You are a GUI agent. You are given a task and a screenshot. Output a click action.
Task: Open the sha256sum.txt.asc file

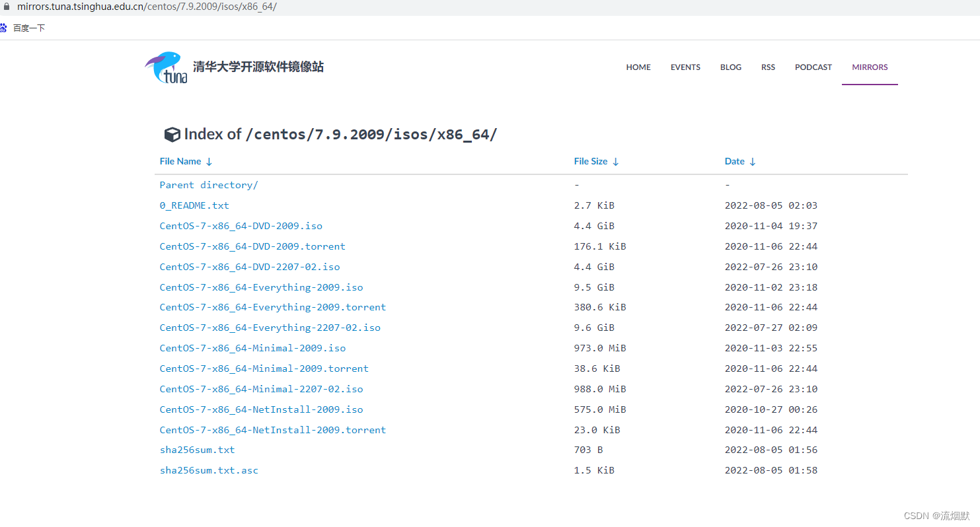pyautogui.click(x=209, y=470)
